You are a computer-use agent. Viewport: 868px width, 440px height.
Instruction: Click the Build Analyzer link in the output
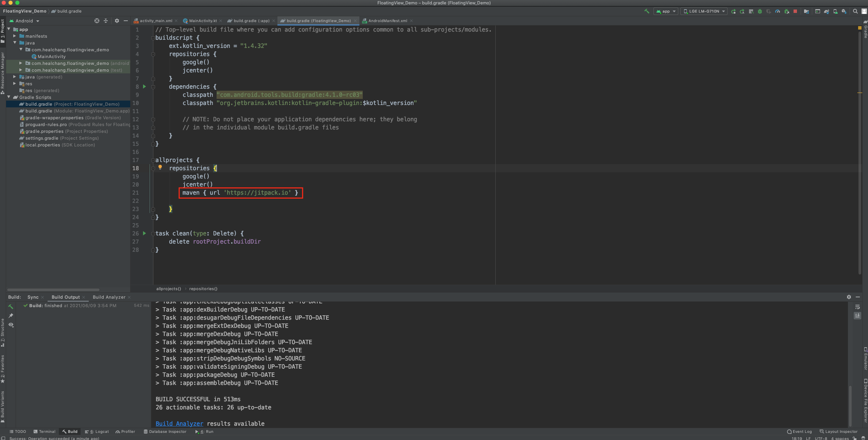(179, 423)
